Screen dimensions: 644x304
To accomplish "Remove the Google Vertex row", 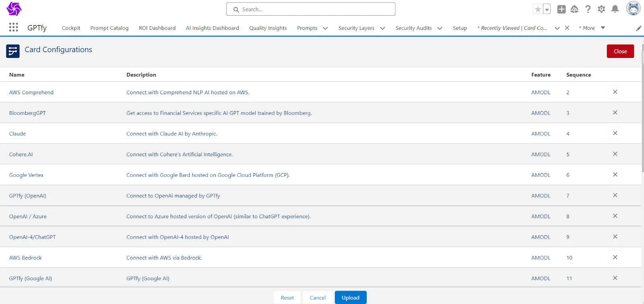I will tap(615, 175).
